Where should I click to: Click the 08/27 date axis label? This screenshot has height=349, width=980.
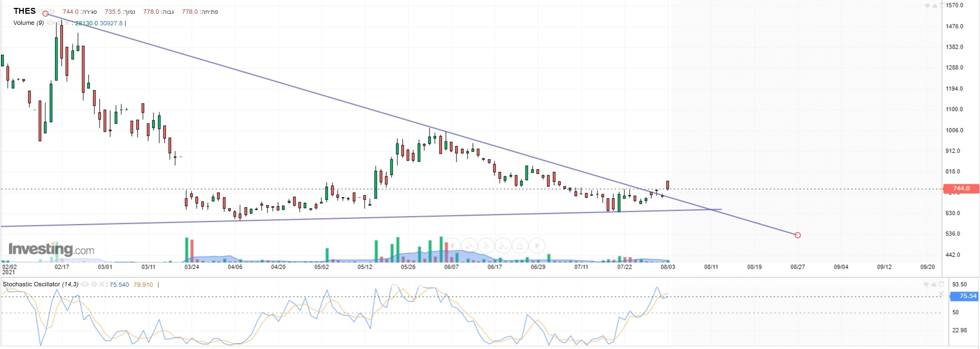[x=797, y=267]
